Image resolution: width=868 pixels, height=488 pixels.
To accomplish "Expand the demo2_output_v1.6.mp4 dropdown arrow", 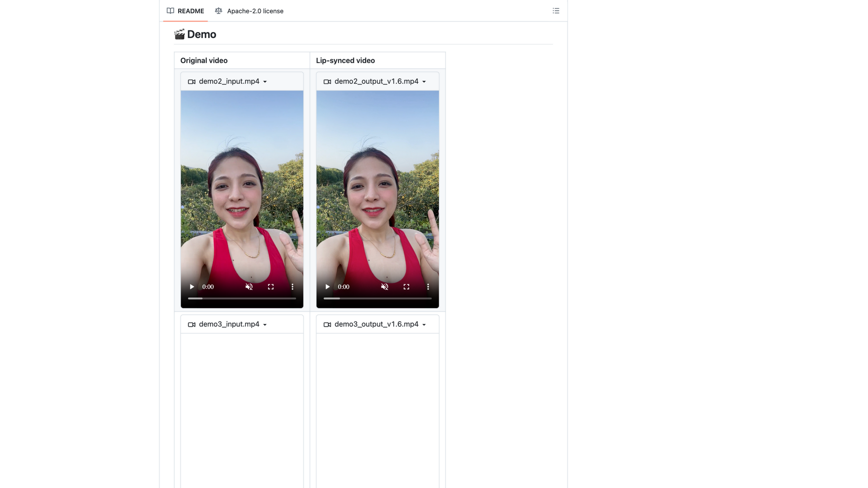I will click(424, 82).
